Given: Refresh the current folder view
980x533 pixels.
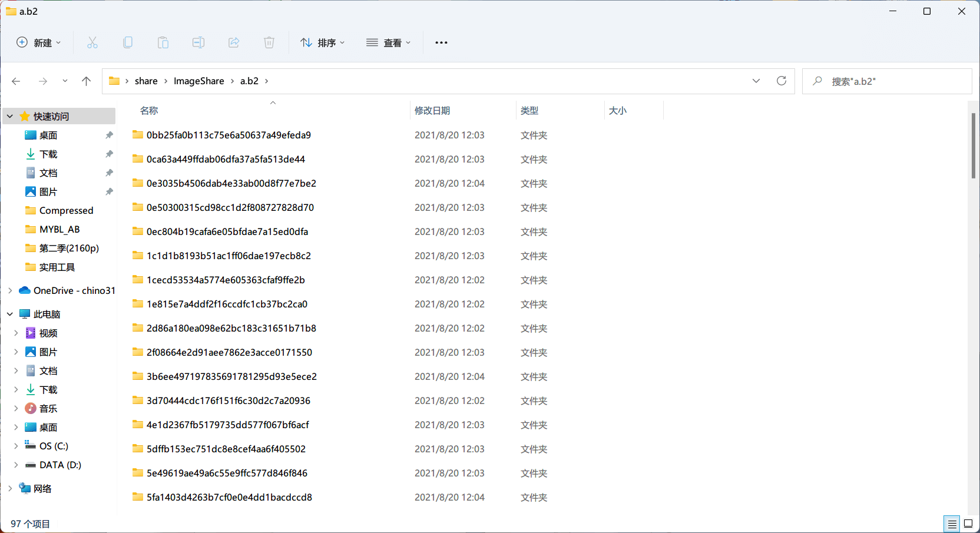Looking at the screenshot, I should coord(782,81).
